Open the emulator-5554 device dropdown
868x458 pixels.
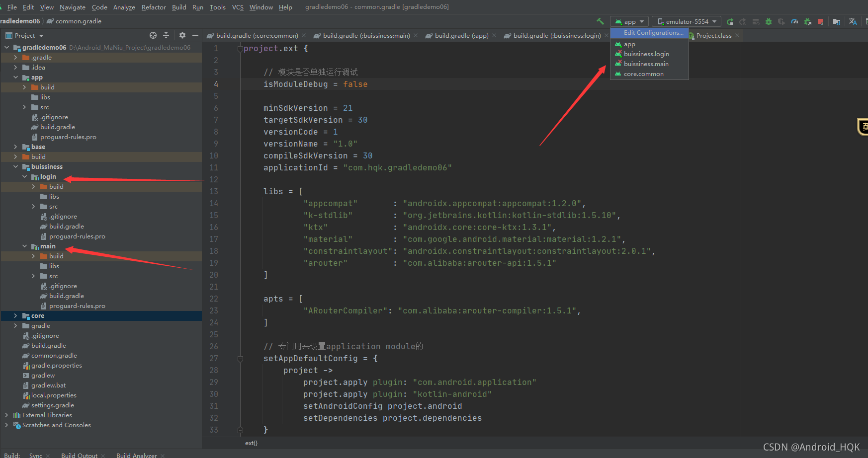(x=687, y=21)
